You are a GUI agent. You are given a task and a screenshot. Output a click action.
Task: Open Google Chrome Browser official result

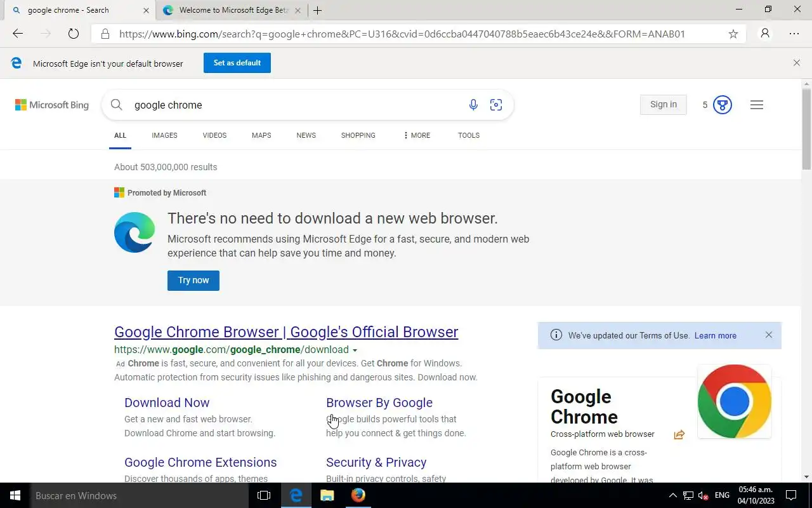(x=286, y=332)
